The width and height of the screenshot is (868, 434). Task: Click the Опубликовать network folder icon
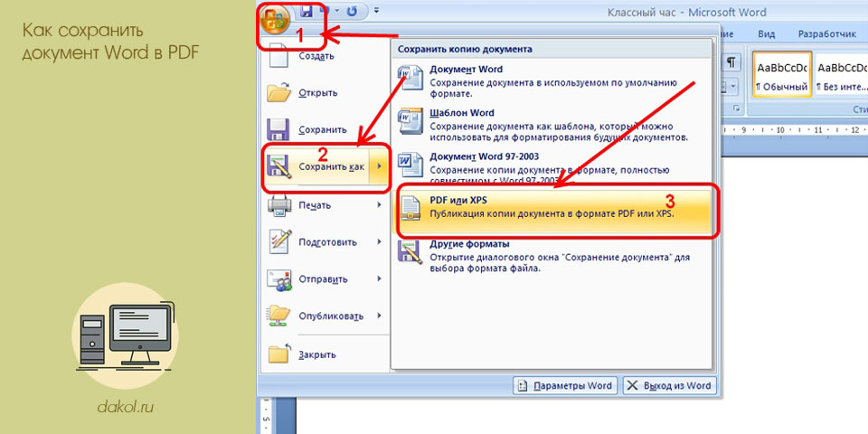[279, 316]
